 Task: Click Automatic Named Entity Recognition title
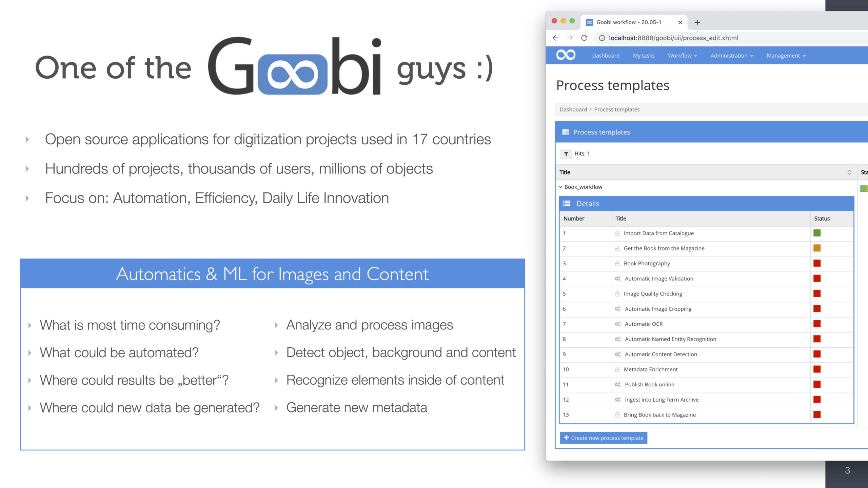670,339
